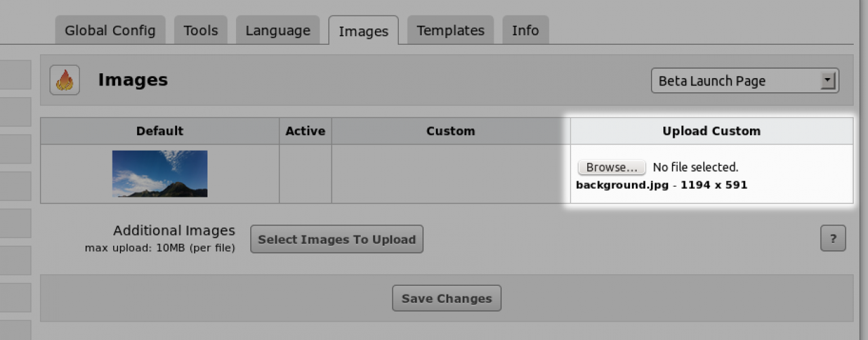The image size is (868, 340).
Task: Switch to the Templates tab
Action: (450, 31)
